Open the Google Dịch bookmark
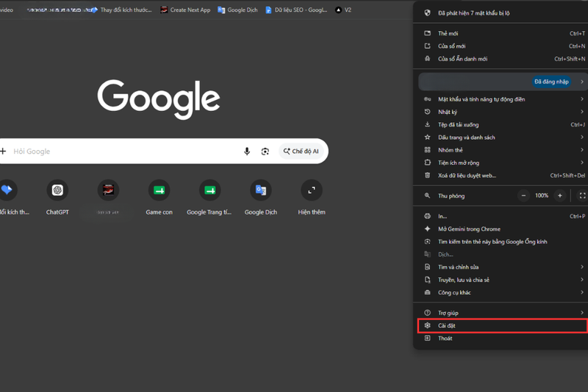 tap(237, 10)
